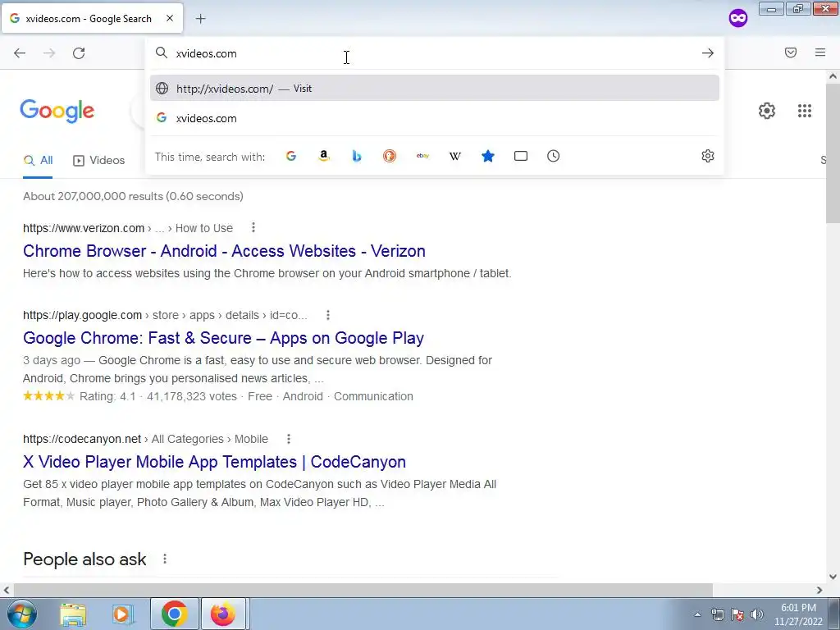
Task: Search this time with Bing
Action: tap(357, 156)
